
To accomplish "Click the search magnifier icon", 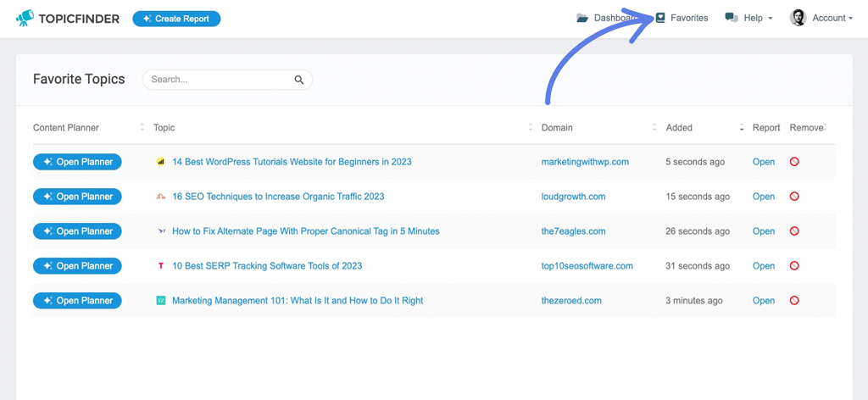I will point(299,80).
